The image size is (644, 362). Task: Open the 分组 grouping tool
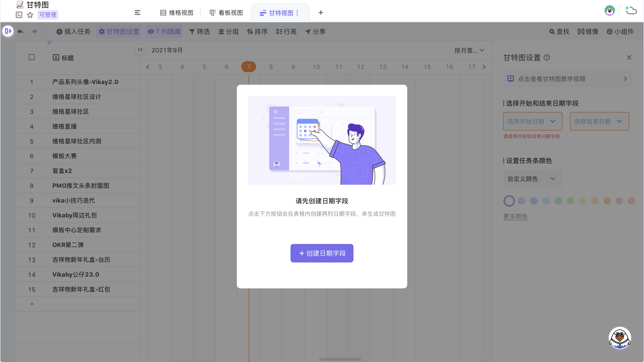pos(228,31)
